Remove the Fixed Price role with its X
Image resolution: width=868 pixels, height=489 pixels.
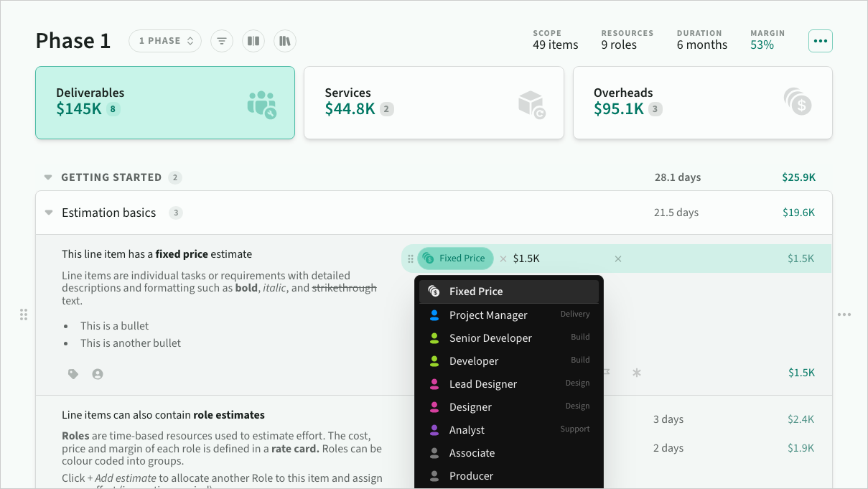(x=503, y=259)
